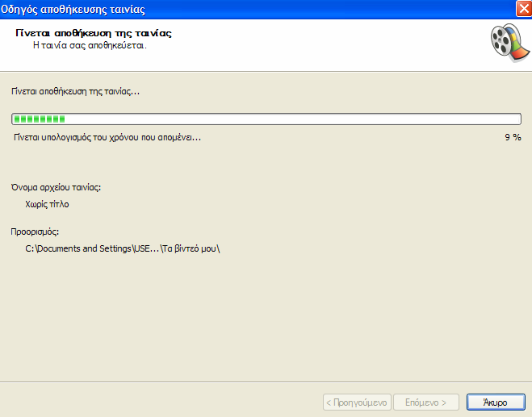Click the Άκυρο cancel button
This screenshot has width=532, height=417.
click(496, 402)
